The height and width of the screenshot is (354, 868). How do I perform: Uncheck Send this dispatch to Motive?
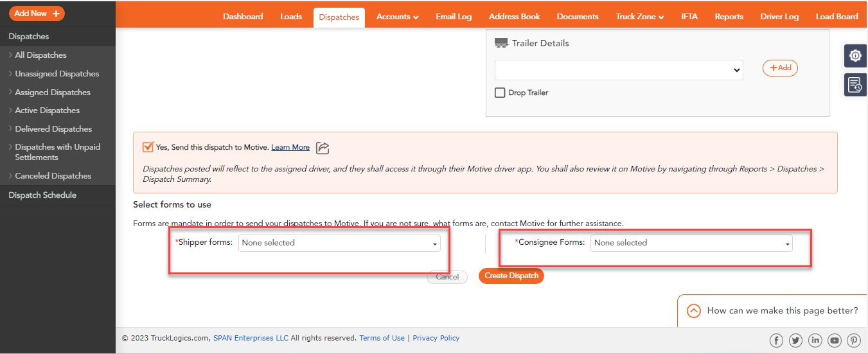pos(148,146)
